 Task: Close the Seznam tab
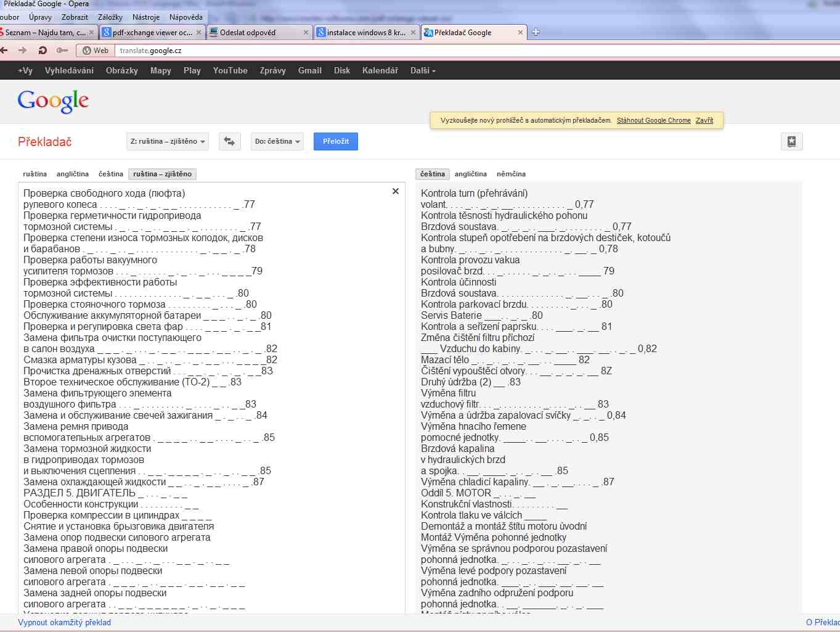click(91, 33)
